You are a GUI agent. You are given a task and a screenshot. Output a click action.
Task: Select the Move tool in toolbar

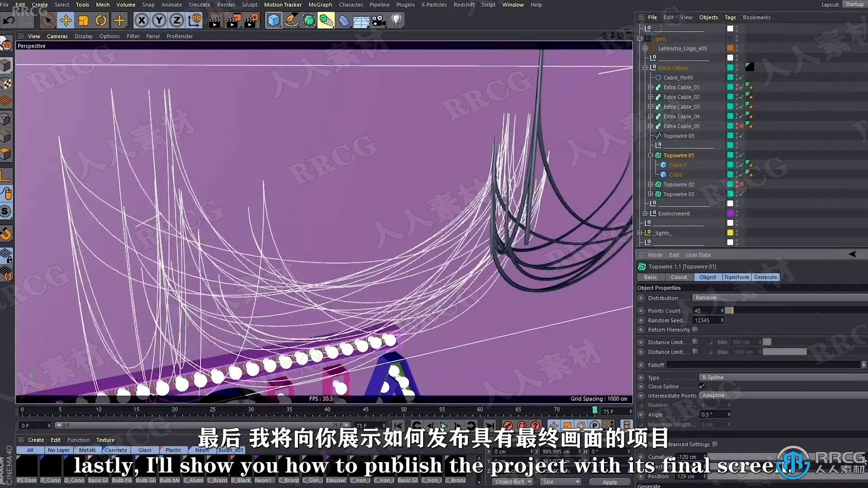coord(66,20)
